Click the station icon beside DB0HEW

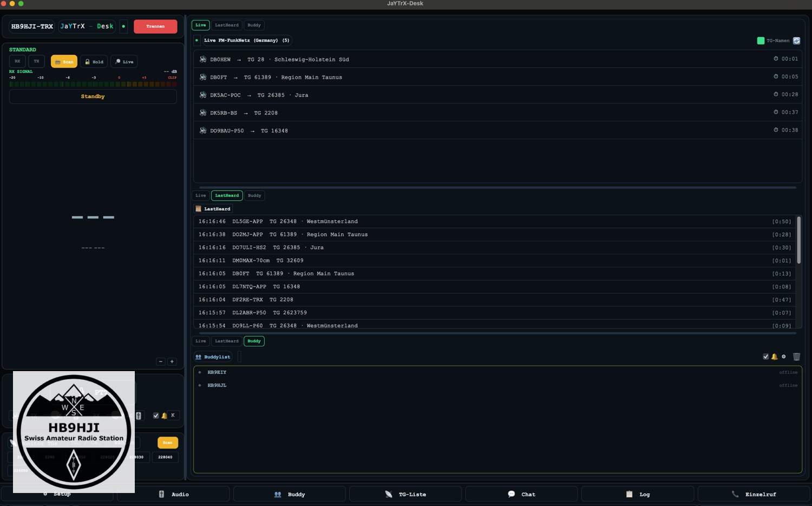(203, 59)
